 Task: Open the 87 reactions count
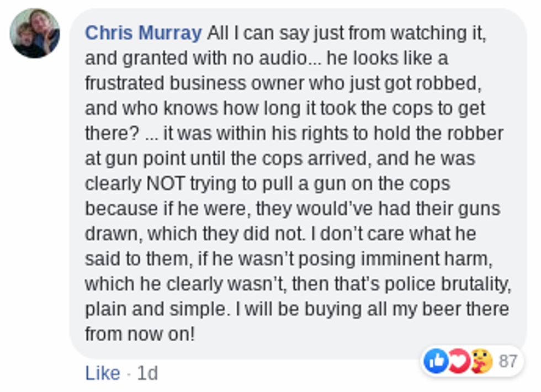[508, 362]
